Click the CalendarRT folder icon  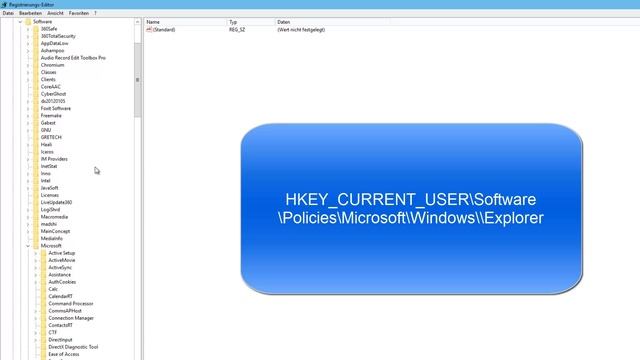point(44,296)
